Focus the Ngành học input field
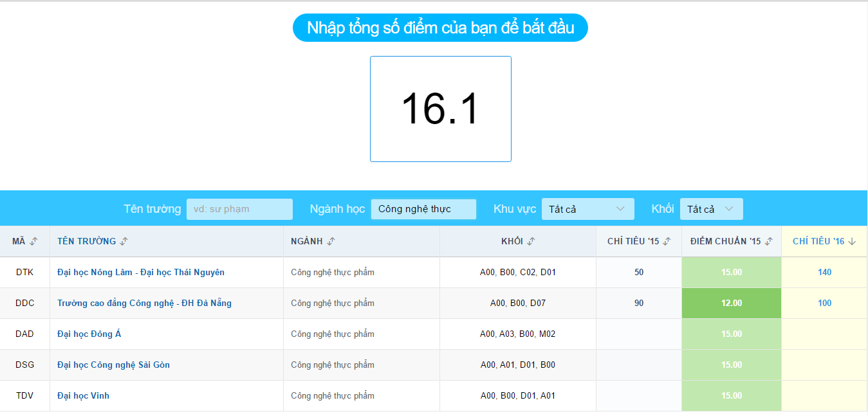Screen dimensions: 868x416 [x=423, y=209]
